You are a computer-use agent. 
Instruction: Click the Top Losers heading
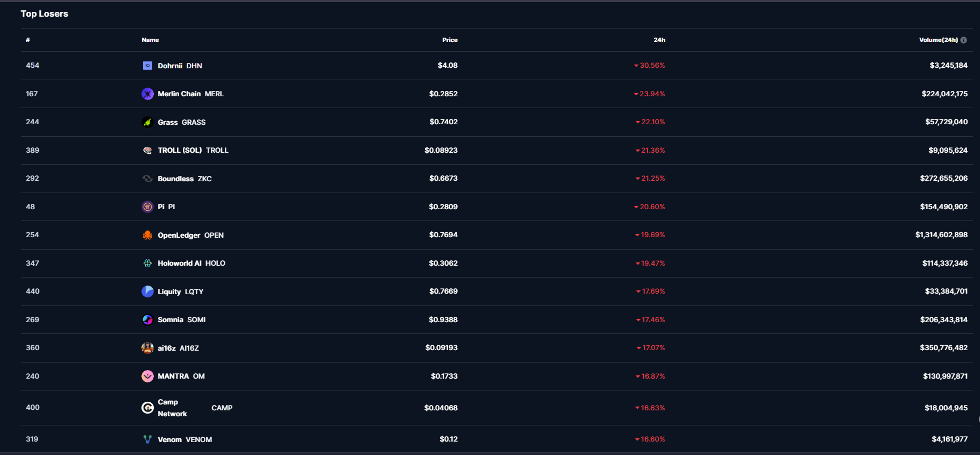[x=45, y=14]
